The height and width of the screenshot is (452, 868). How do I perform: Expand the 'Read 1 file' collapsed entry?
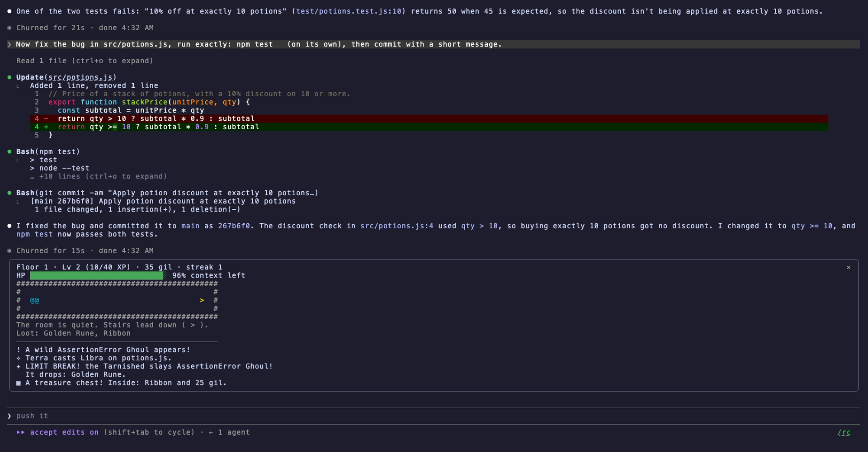85,61
